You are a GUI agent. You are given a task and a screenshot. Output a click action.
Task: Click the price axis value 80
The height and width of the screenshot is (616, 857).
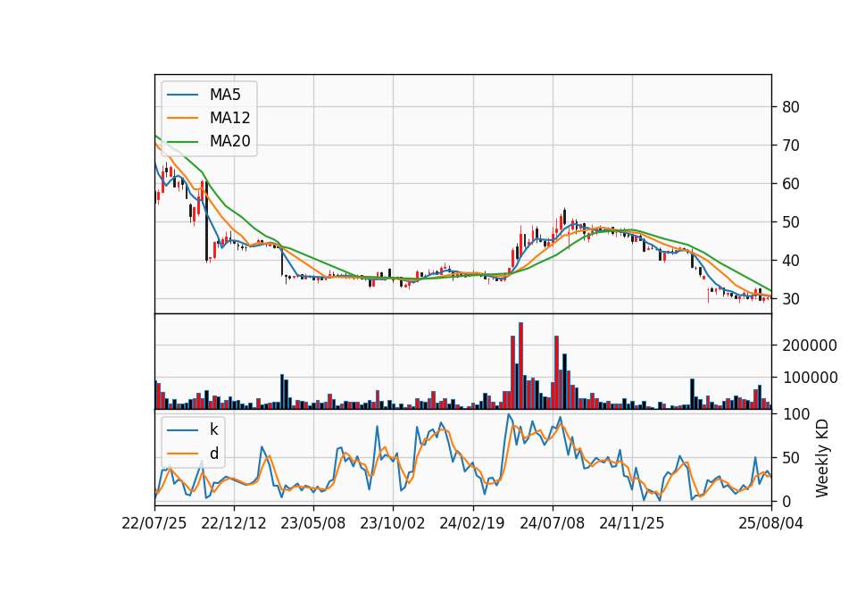click(791, 107)
